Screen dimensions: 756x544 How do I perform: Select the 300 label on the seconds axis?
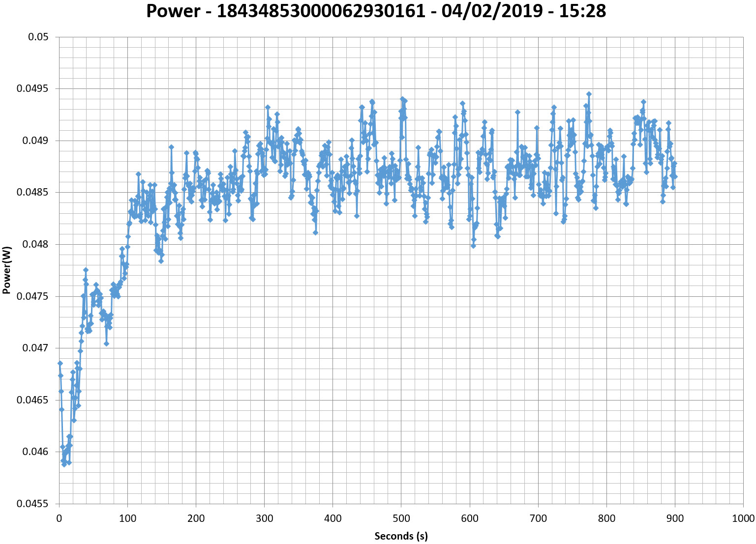[x=264, y=518]
